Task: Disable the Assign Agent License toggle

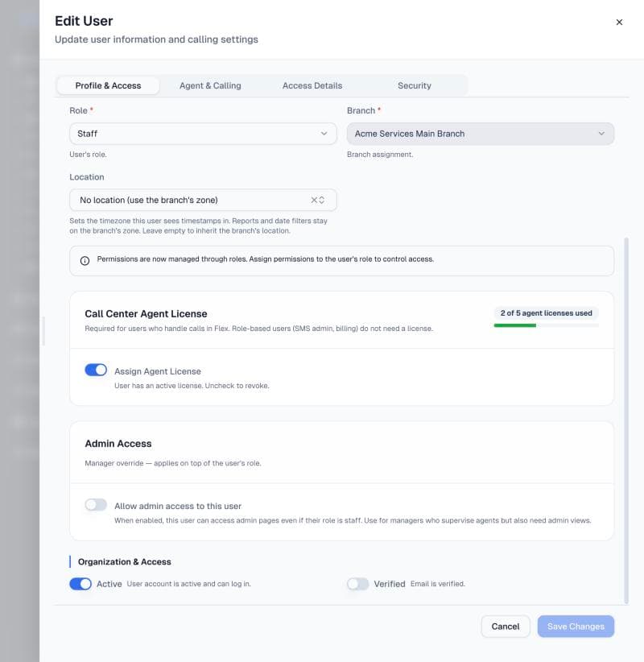Action: click(96, 370)
